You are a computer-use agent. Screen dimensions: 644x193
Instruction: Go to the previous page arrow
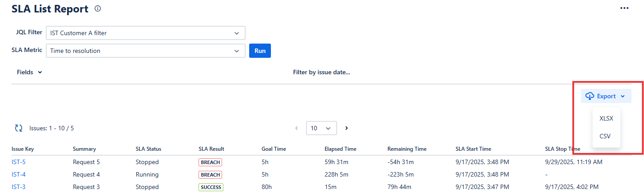[297, 128]
